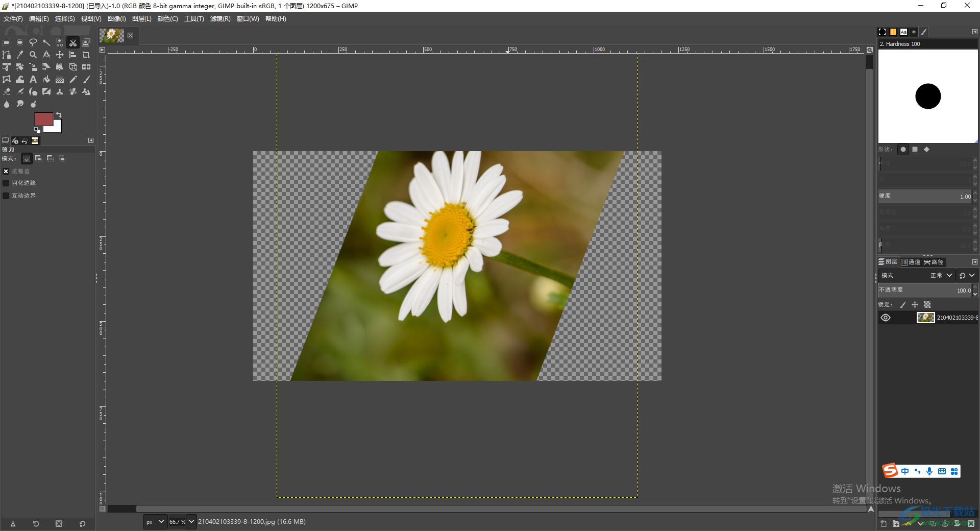Reset colors to default black and white
This screenshot has height=531, width=980.
coord(37,130)
